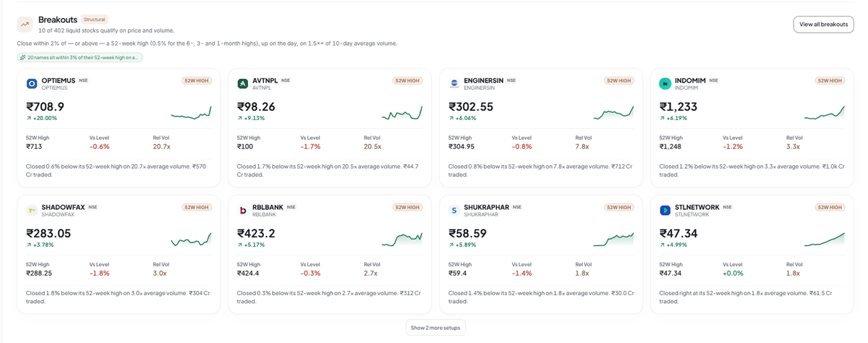The image size is (868, 343).
Task: Click the +20.00% change on OPTIEMUS
Action: coord(41,118)
